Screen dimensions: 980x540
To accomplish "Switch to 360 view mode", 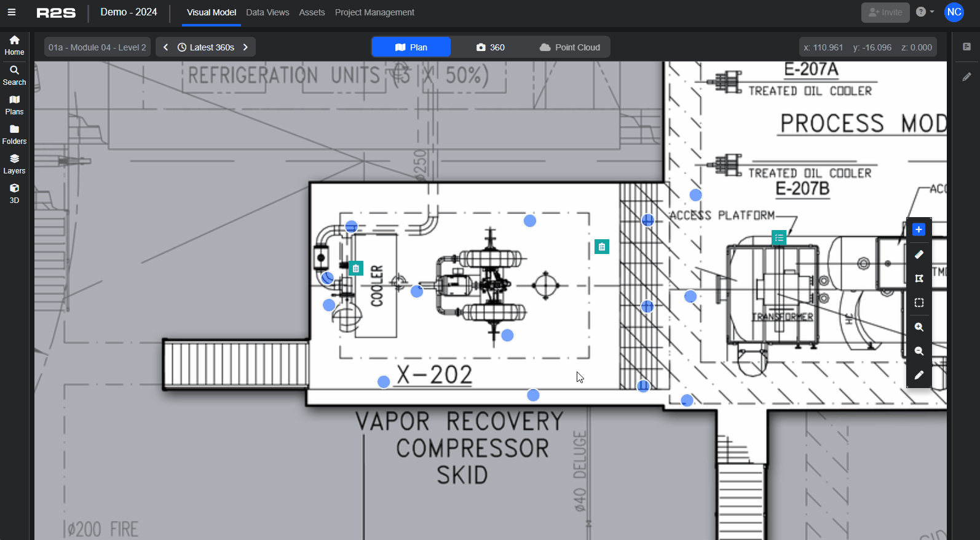I will (x=491, y=47).
